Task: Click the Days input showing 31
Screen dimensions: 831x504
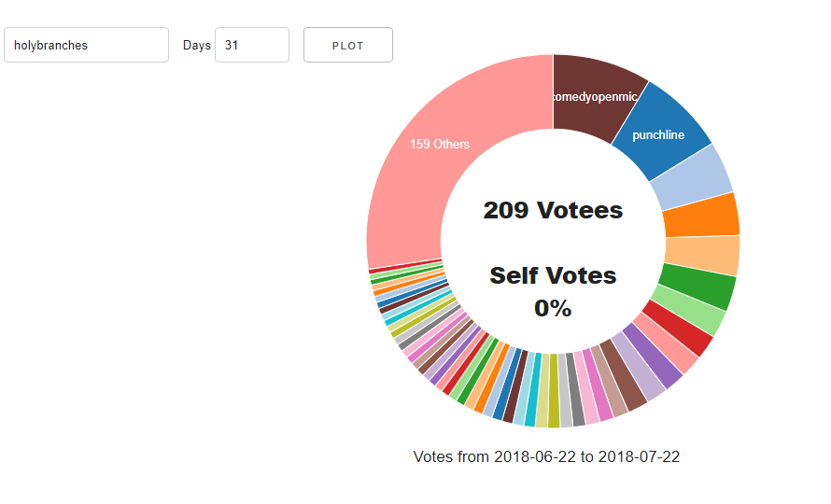Action: click(x=251, y=45)
